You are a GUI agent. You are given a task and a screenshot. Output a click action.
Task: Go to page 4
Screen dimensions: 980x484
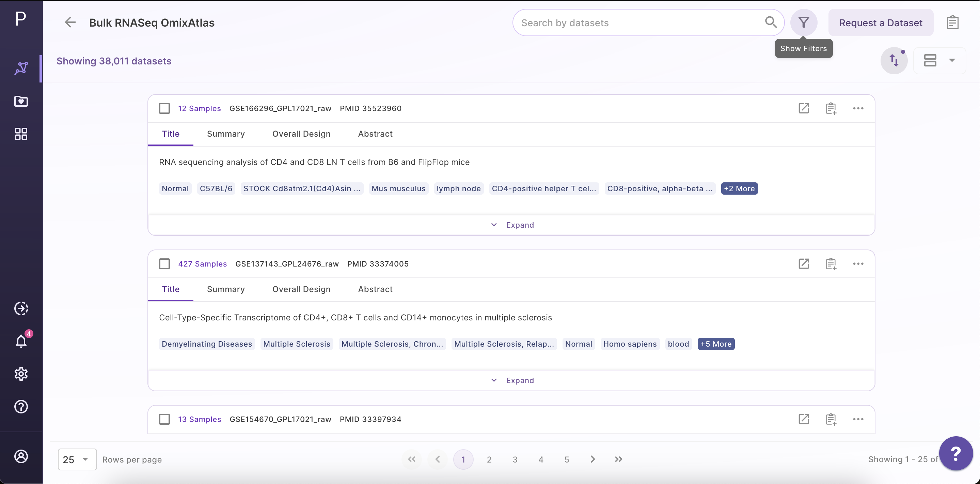point(541,459)
